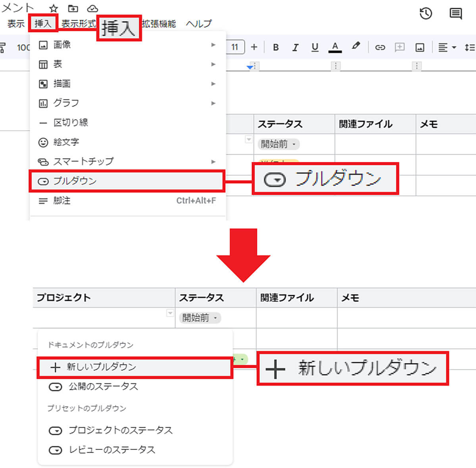This screenshot has width=476, height=468.
Task: Expand the 画像 submenu arrow
Action: 213,45
